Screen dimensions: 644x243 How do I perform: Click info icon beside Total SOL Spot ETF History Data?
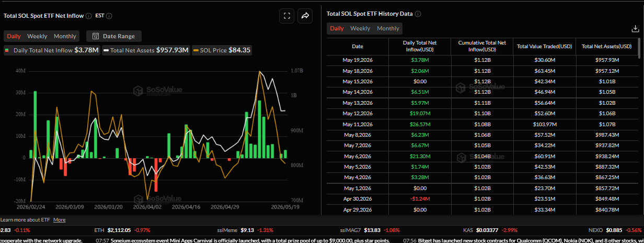418,14
